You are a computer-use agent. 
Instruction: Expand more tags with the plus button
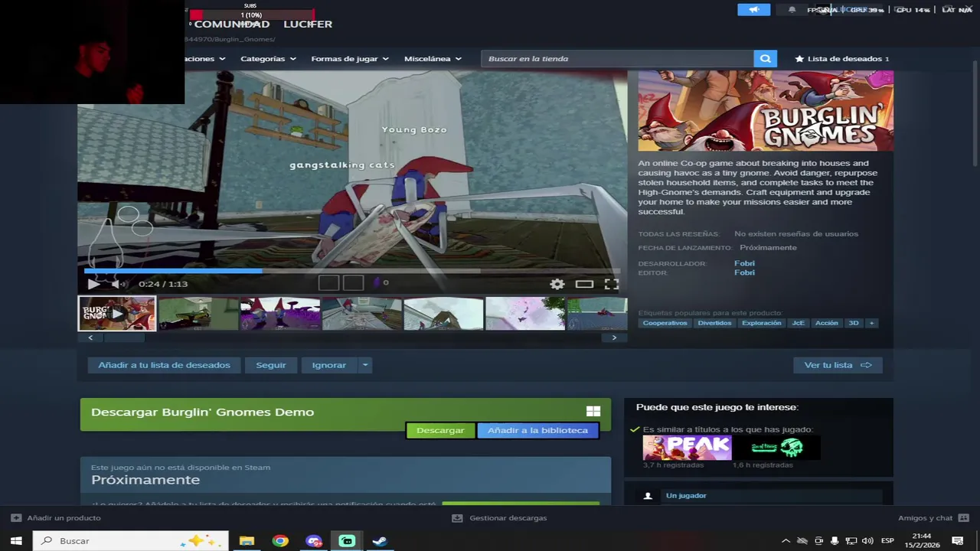point(871,323)
